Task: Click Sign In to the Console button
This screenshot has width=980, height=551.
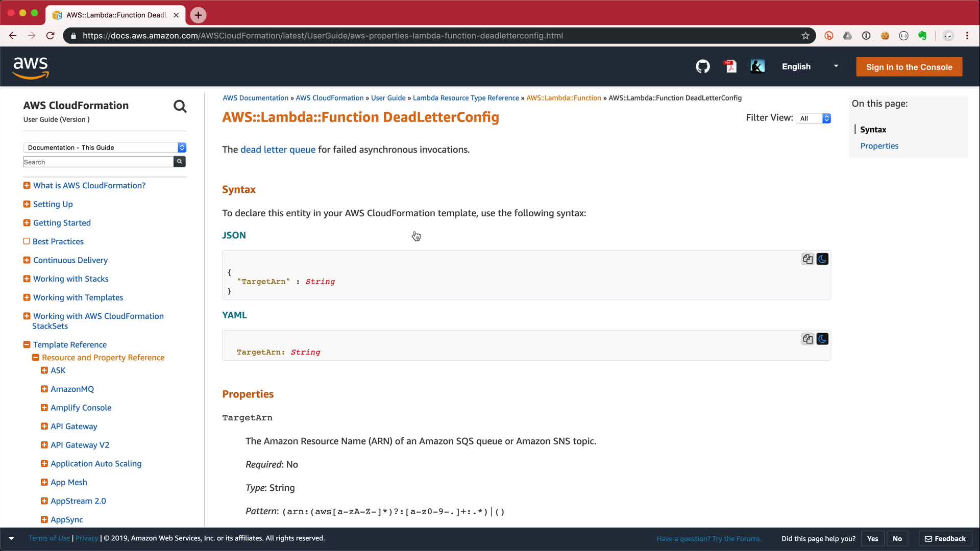Action: coord(909,67)
